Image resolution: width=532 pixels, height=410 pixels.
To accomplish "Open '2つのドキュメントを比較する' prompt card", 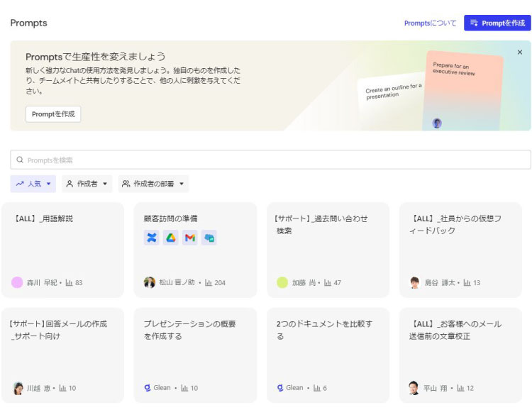I will [328, 355].
